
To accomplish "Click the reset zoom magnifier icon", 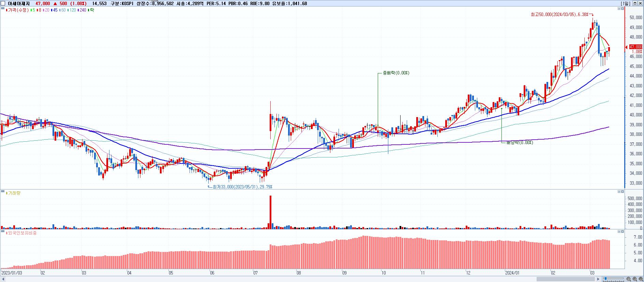I will click(641, 279).
